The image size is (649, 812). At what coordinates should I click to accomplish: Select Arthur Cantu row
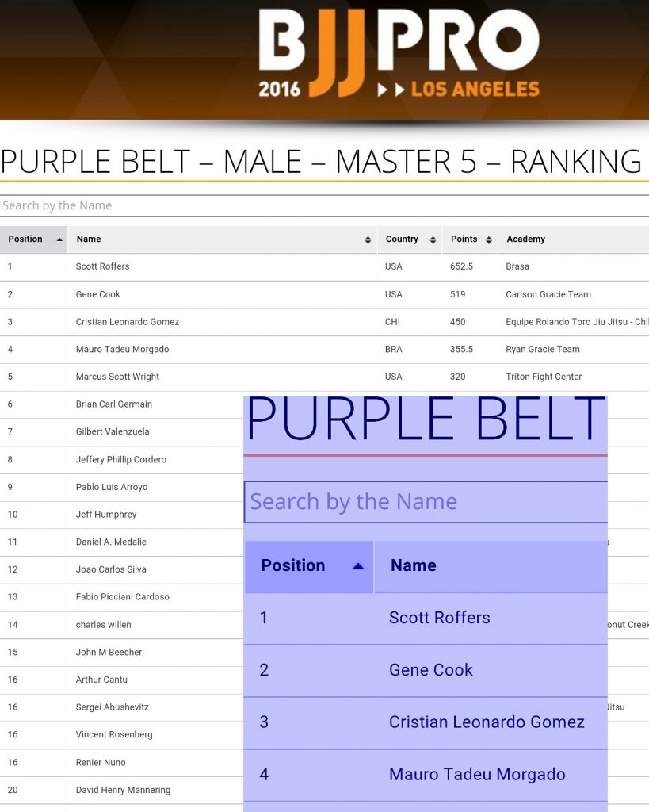121,680
